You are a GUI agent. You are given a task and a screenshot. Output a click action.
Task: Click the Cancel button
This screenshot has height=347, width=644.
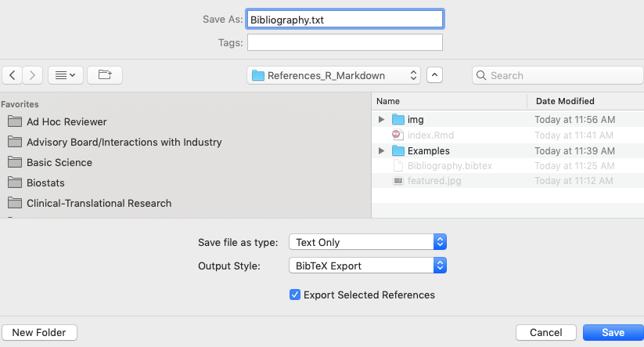[546, 333]
